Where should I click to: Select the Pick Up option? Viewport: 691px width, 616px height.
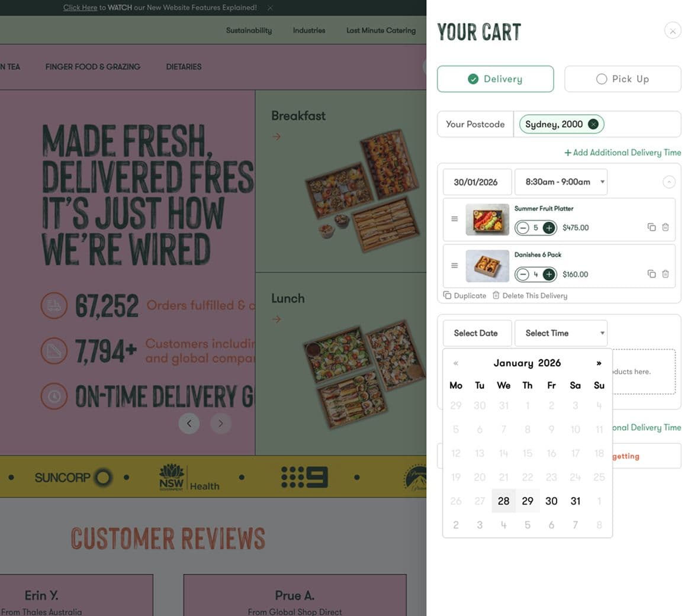622,78
